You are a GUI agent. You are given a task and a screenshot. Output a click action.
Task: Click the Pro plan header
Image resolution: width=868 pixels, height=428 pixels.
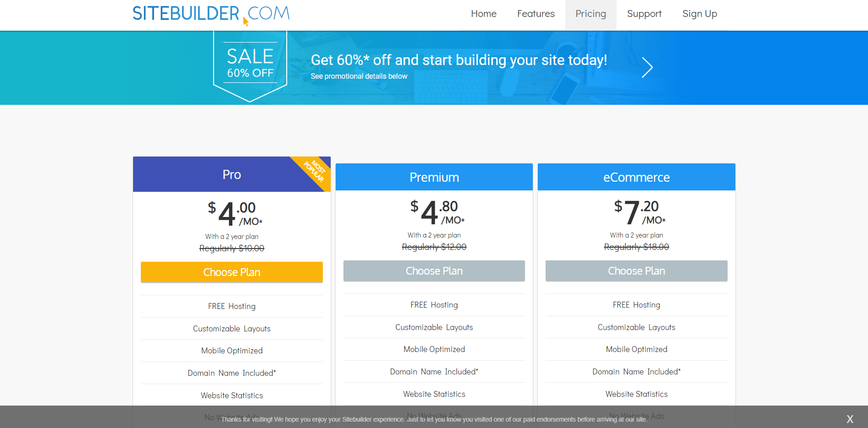click(x=232, y=174)
